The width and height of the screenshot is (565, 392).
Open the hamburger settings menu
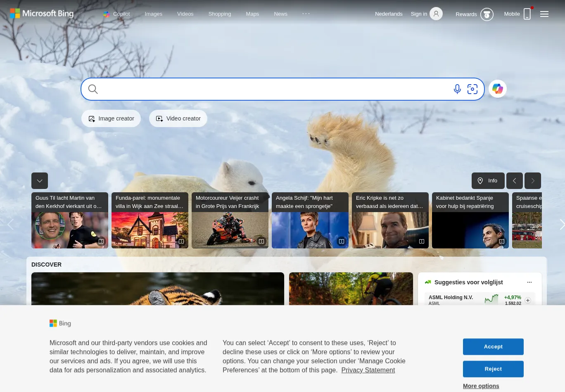(544, 14)
